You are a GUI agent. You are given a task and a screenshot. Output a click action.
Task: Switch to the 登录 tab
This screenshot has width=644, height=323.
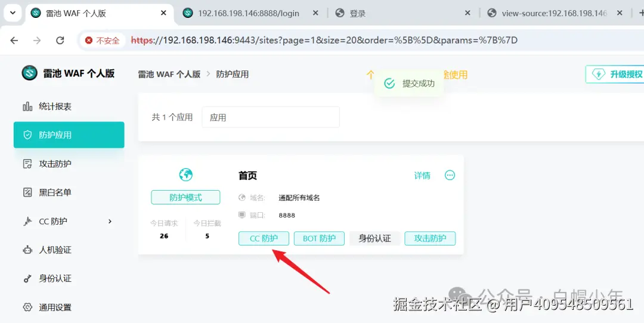(x=357, y=13)
